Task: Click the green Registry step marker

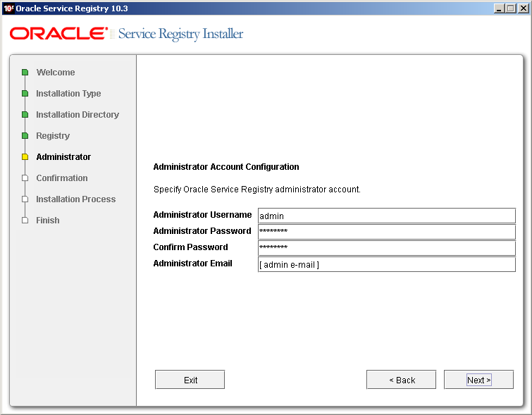Action: (25, 136)
